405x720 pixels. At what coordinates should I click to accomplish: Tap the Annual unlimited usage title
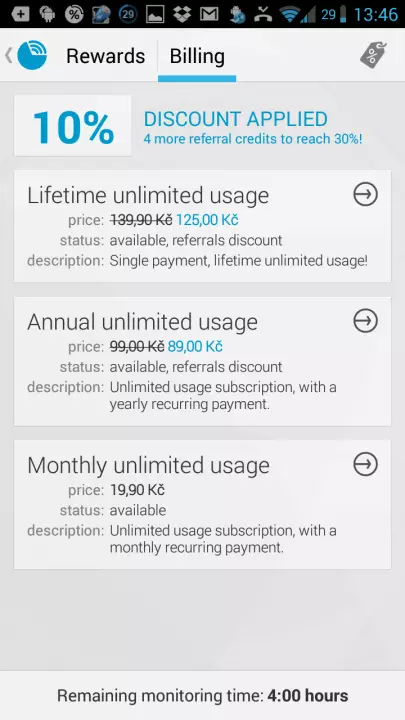[x=142, y=322]
